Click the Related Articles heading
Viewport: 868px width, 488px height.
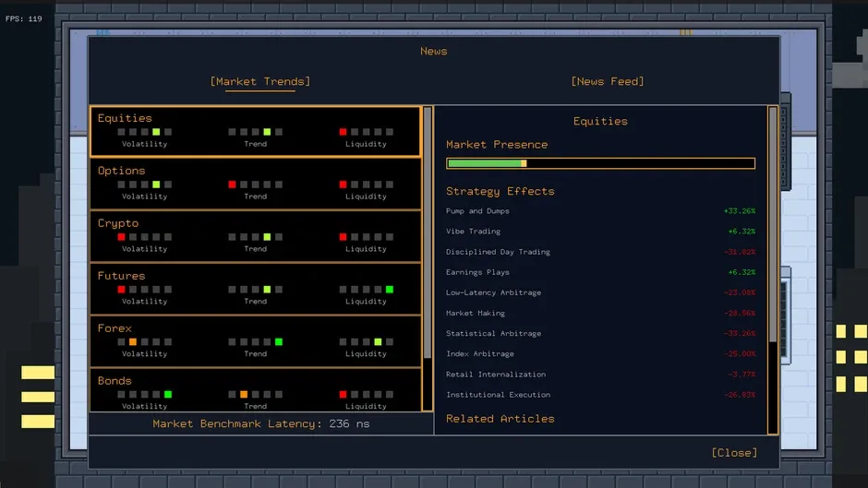(500, 419)
